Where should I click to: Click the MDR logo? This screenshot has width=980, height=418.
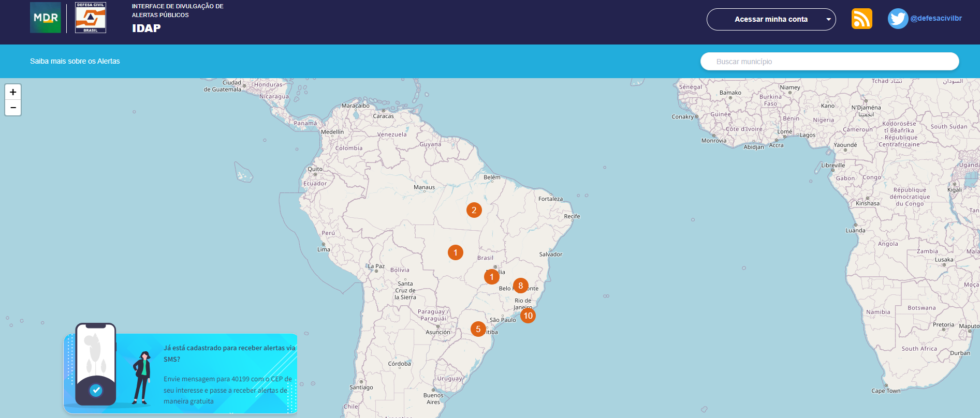click(46, 18)
